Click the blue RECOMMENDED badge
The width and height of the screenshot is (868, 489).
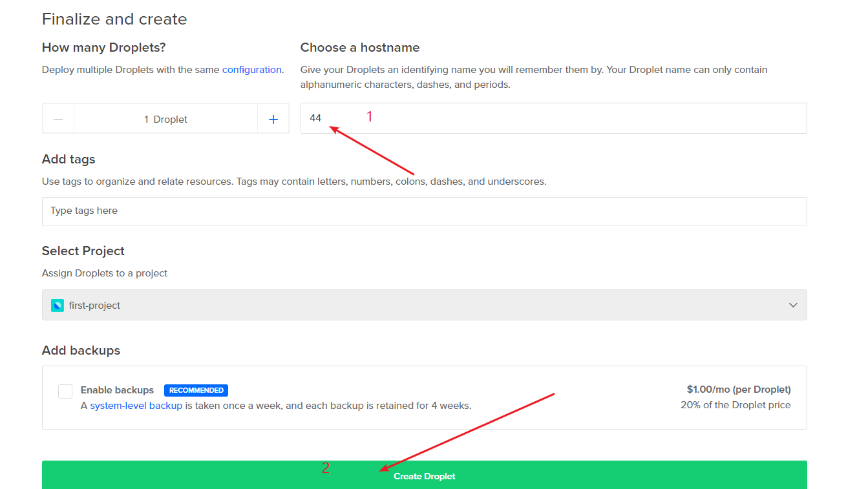pyautogui.click(x=196, y=390)
